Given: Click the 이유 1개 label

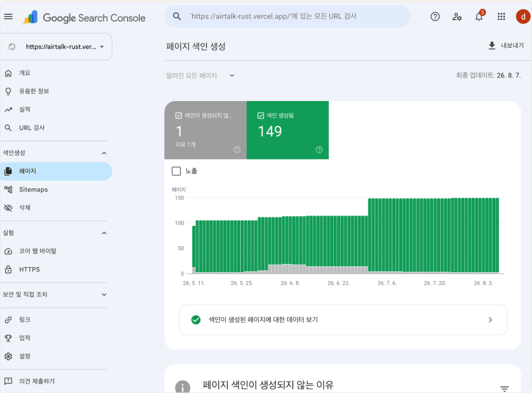Looking at the screenshot, I should 186,145.
